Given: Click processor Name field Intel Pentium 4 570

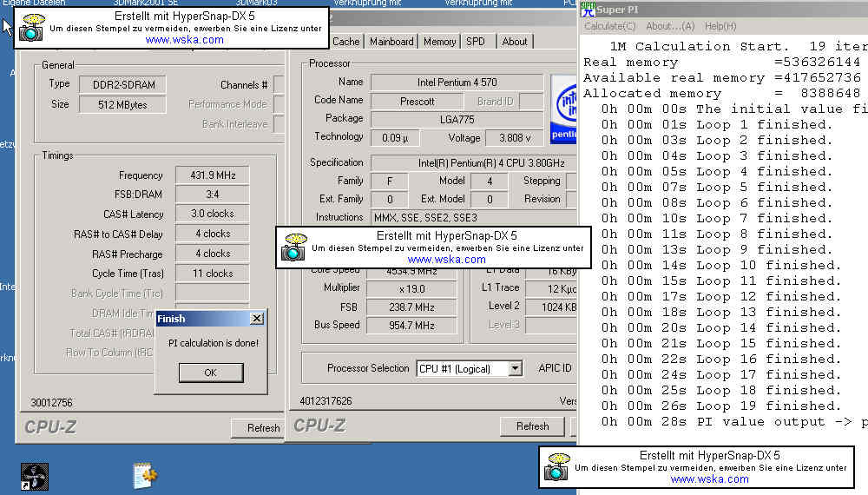Looking at the screenshot, I should (x=457, y=82).
